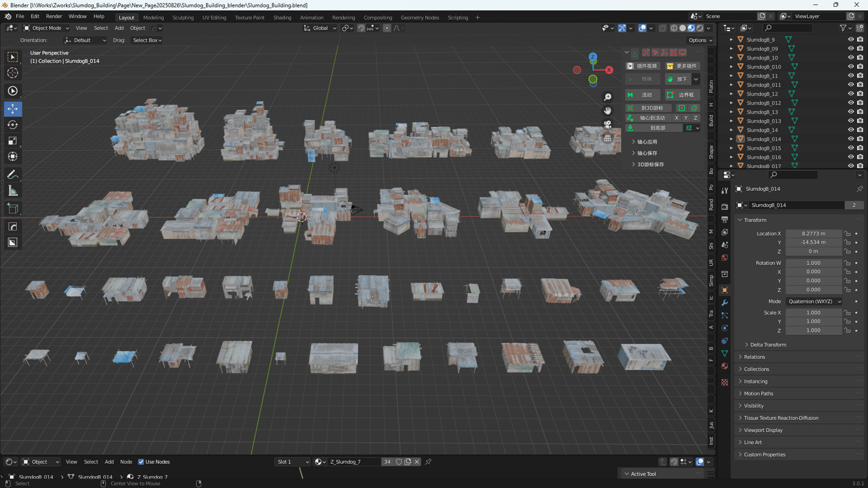Activate the Add Cube tool
868x488 pixels.
[x=13, y=209]
